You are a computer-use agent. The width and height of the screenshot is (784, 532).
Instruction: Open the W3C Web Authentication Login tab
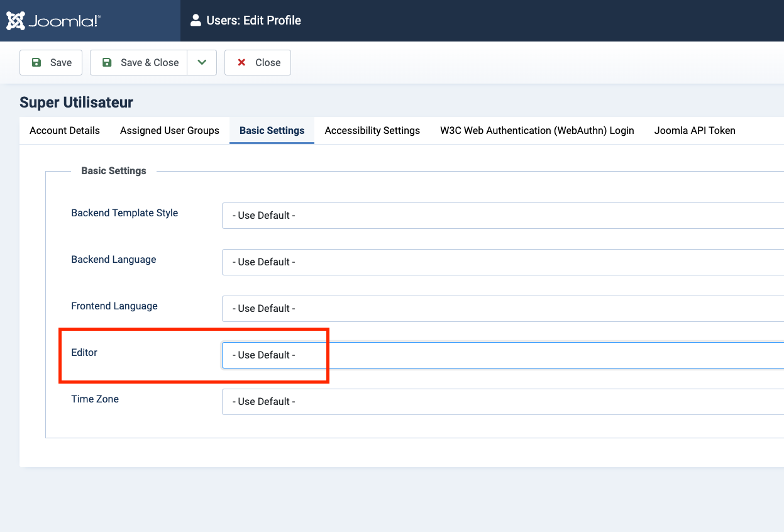pyautogui.click(x=537, y=131)
